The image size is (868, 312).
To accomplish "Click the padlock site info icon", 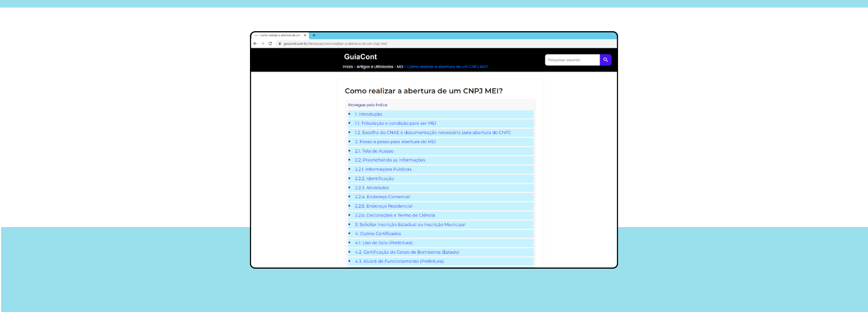I will click(279, 43).
